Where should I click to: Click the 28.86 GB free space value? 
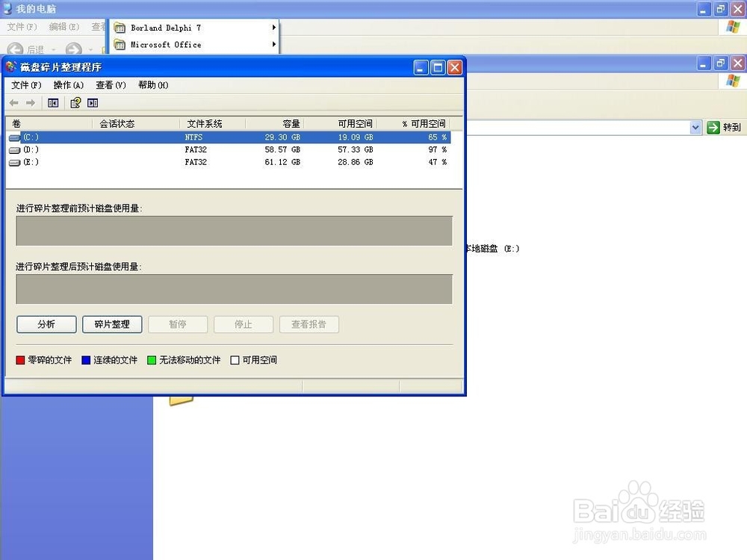click(x=356, y=162)
